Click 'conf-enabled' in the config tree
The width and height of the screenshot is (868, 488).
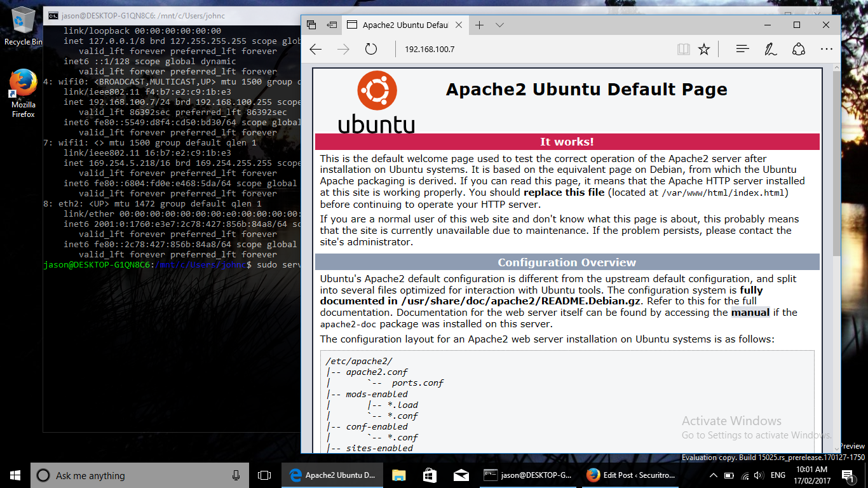(377, 426)
